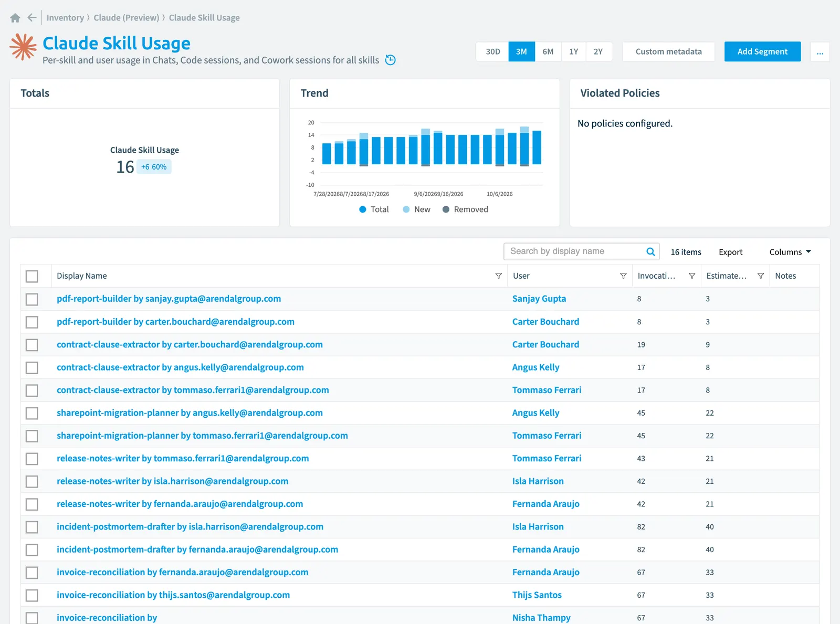Click the search magnifier icon
The width and height of the screenshot is (840, 624).
(x=650, y=251)
